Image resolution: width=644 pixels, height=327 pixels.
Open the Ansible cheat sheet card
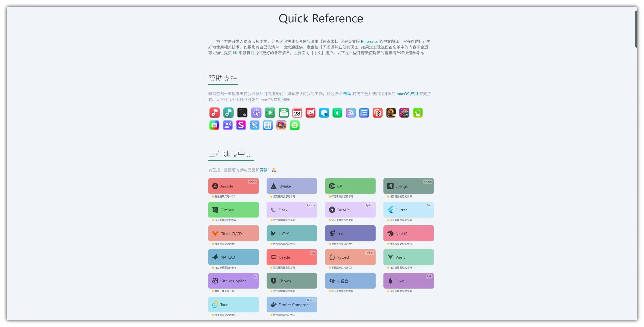tap(233, 186)
